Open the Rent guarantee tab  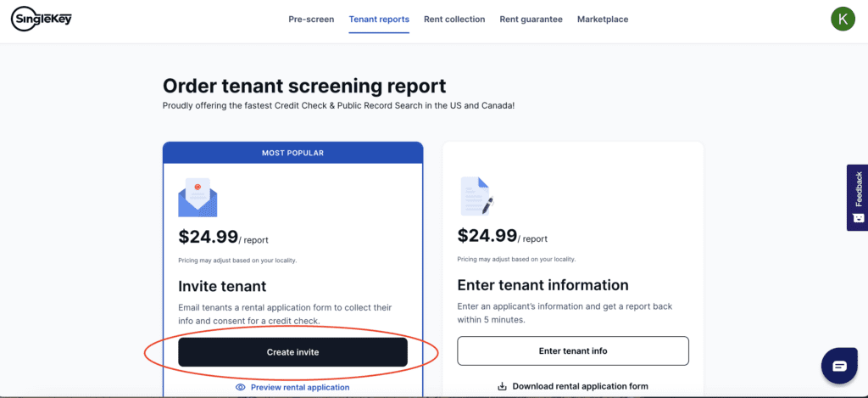[531, 20]
